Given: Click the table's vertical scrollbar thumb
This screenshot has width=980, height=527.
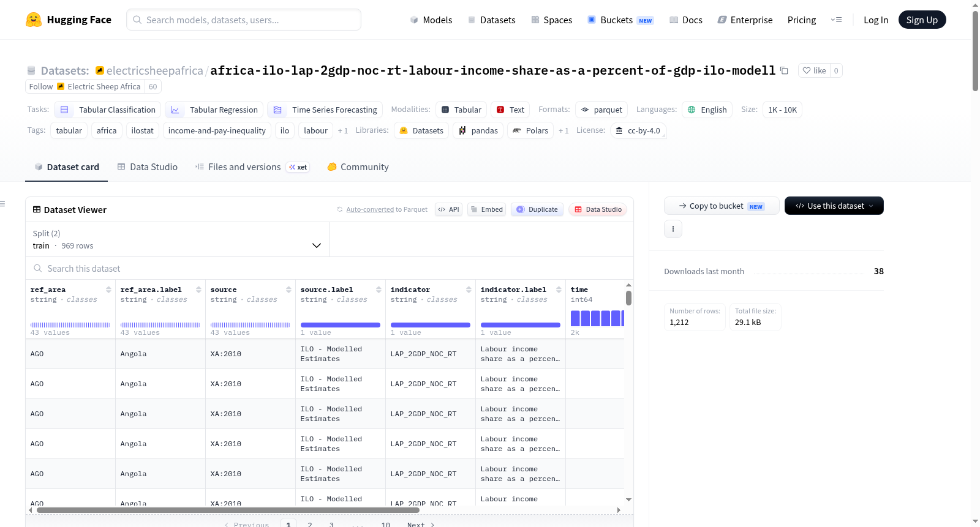Looking at the screenshot, I should [x=628, y=298].
